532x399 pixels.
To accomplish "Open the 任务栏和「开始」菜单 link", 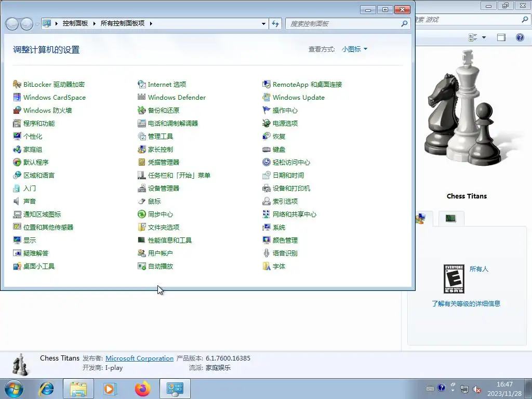I will 179,175.
